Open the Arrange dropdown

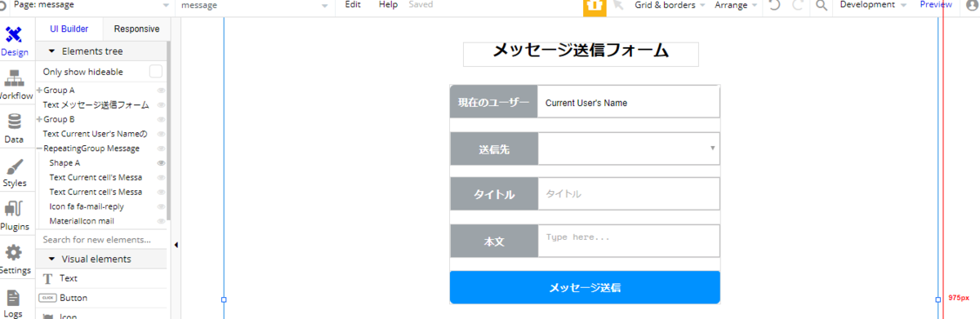point(736,5)
